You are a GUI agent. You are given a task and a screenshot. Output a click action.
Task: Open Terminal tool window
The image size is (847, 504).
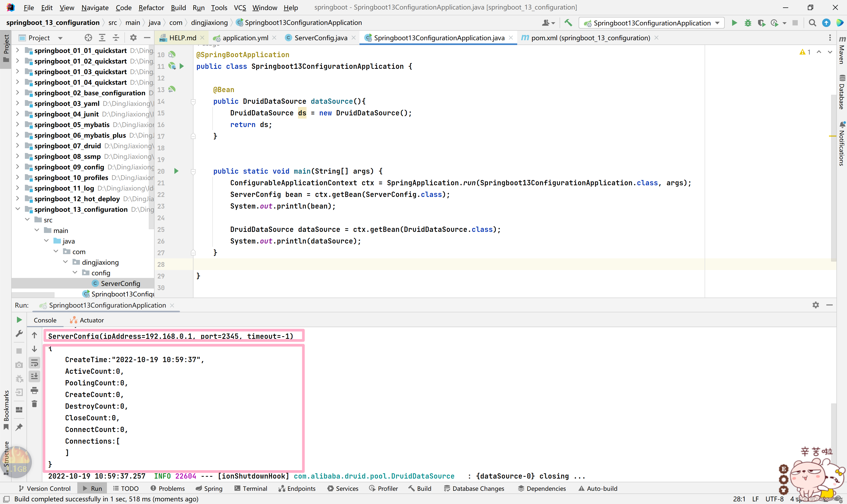coord(251,488)
